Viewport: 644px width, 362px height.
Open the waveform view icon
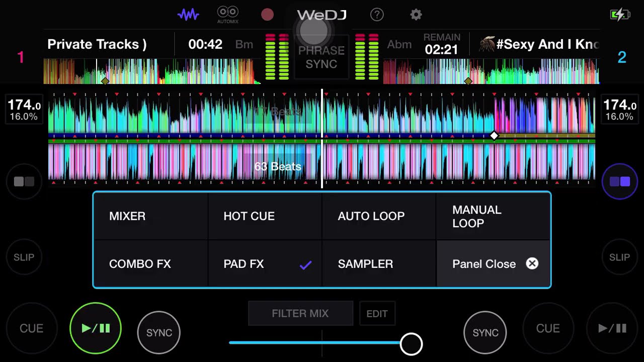click(x=188, y=15)
